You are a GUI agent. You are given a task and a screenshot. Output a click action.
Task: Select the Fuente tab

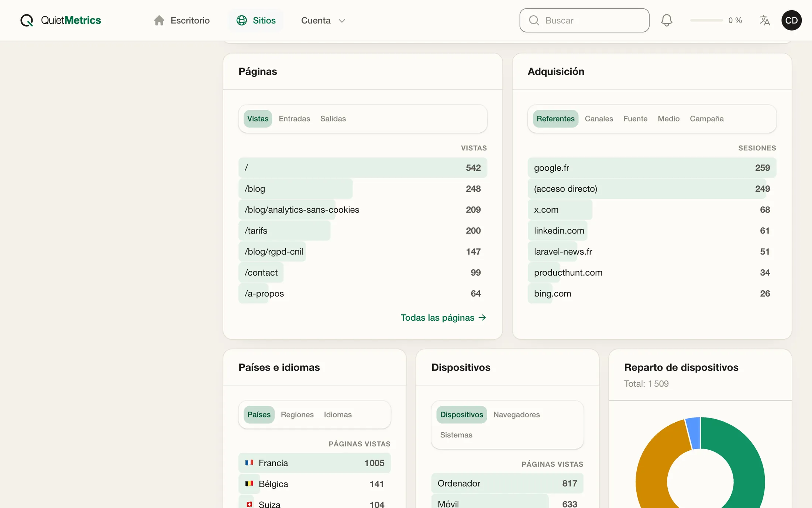click(x=635, y=119)
